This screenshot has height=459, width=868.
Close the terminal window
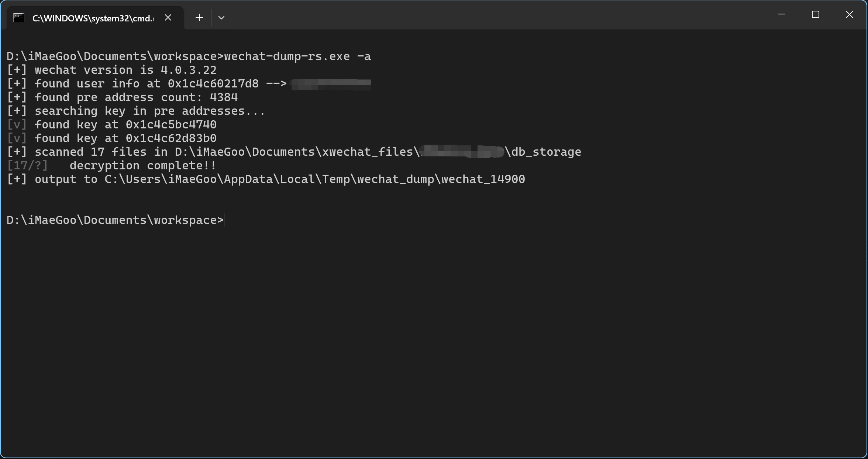pyautogui.click(x=850, y=14)
